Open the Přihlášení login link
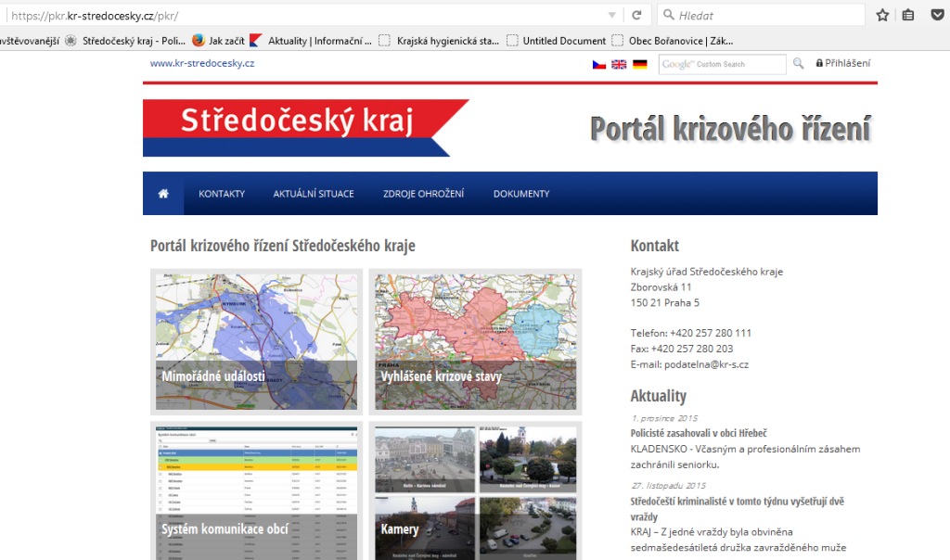Viewport: 950px width, 560px height. coord(842,63)
